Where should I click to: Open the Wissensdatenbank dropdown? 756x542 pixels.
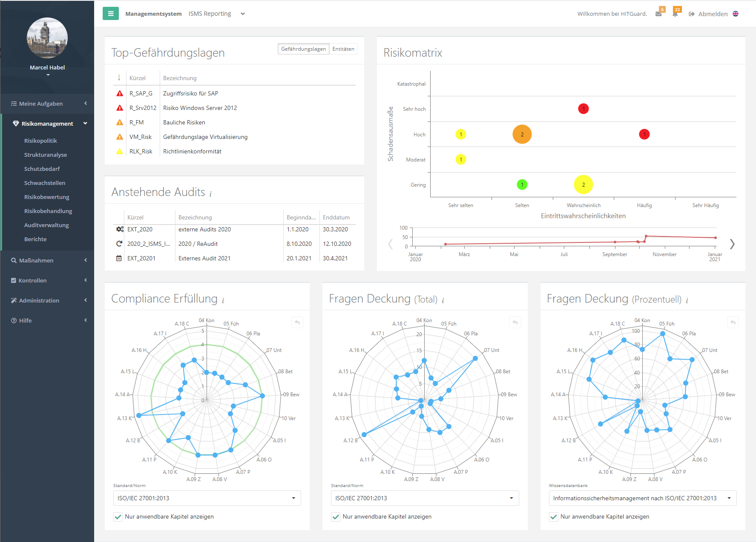click(642, 498)
